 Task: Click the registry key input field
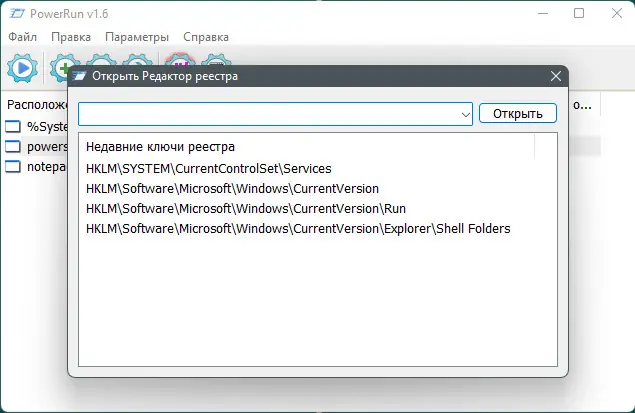[x=270, y=114]
